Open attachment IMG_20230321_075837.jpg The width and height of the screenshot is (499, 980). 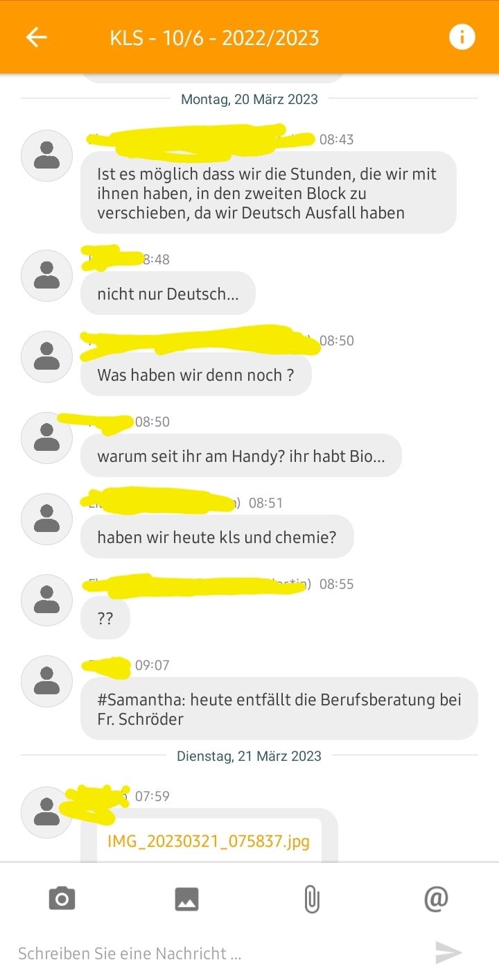[x=209, y=841]
